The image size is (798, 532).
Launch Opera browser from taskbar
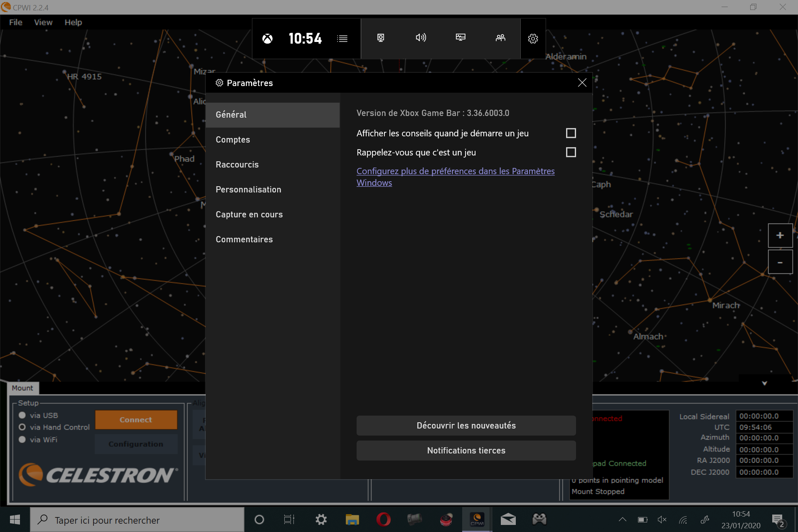point(383,520)
